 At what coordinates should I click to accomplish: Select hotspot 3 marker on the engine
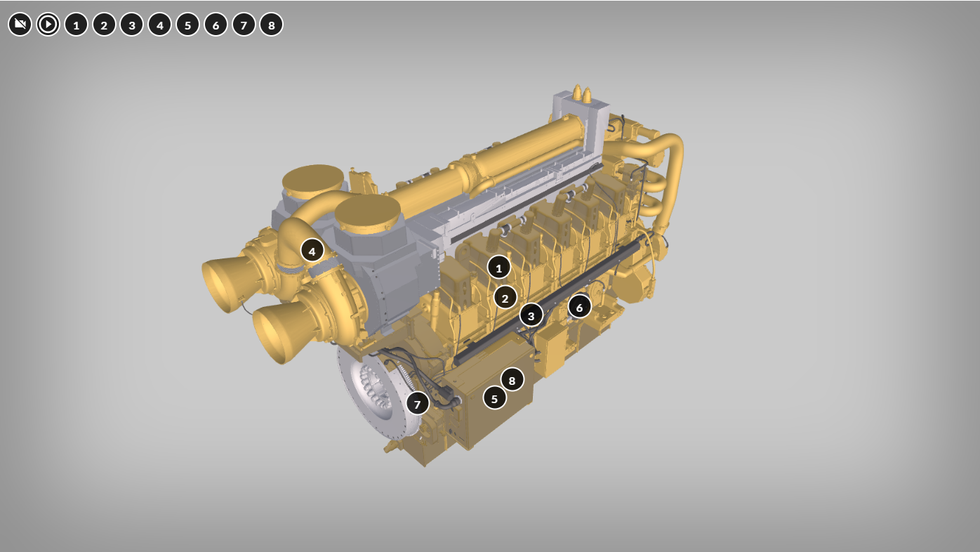click(531, 315)
